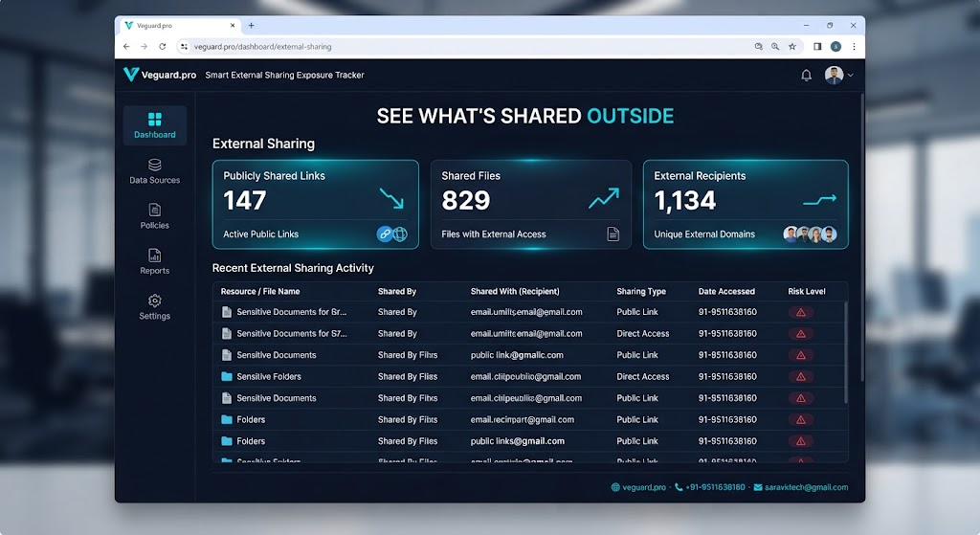Sort by Date Accessed column header
This screenshot has width=980, height=535.
click(x=726, y=291)
